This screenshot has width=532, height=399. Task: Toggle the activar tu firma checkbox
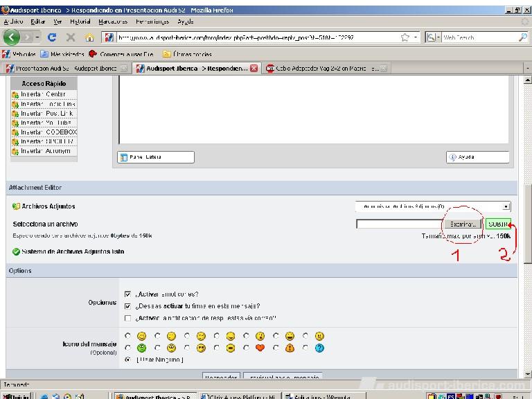pyautogui.click(x=127, y=306)
